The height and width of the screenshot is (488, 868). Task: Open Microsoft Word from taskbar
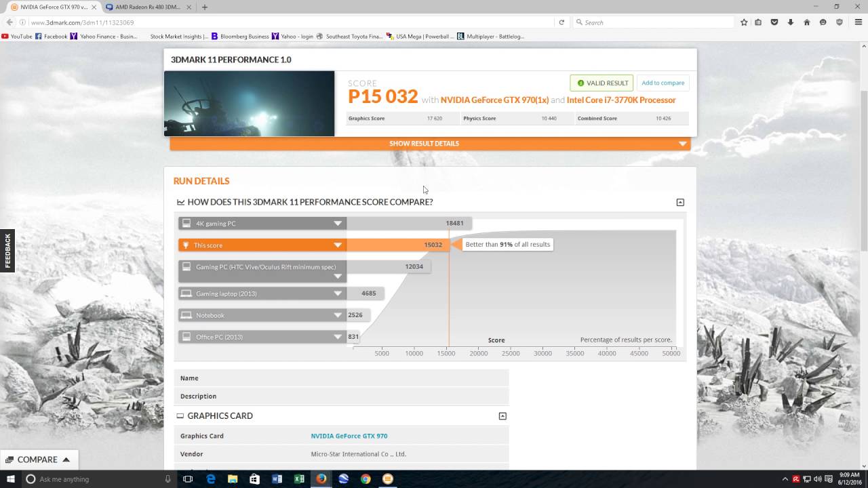coord(277,479)
